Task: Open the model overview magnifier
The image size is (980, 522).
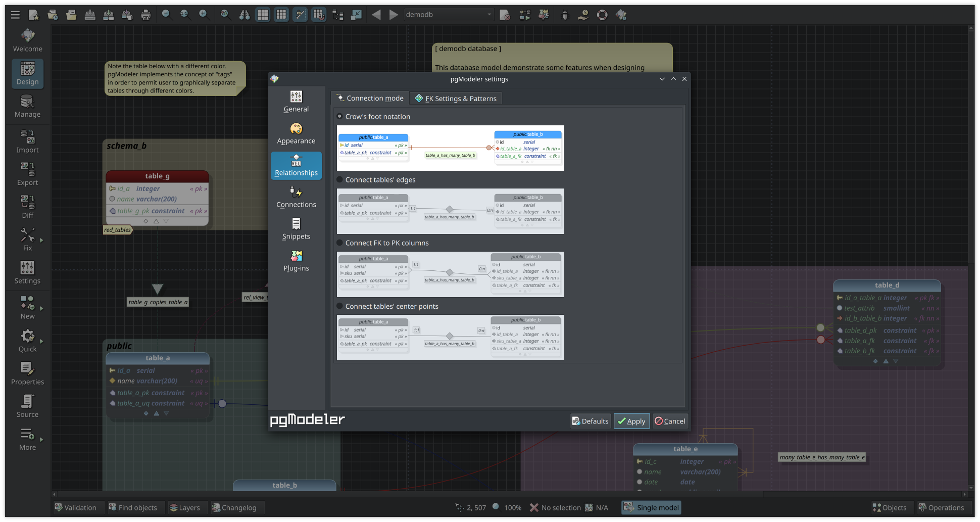Action: tap(225, 15)
